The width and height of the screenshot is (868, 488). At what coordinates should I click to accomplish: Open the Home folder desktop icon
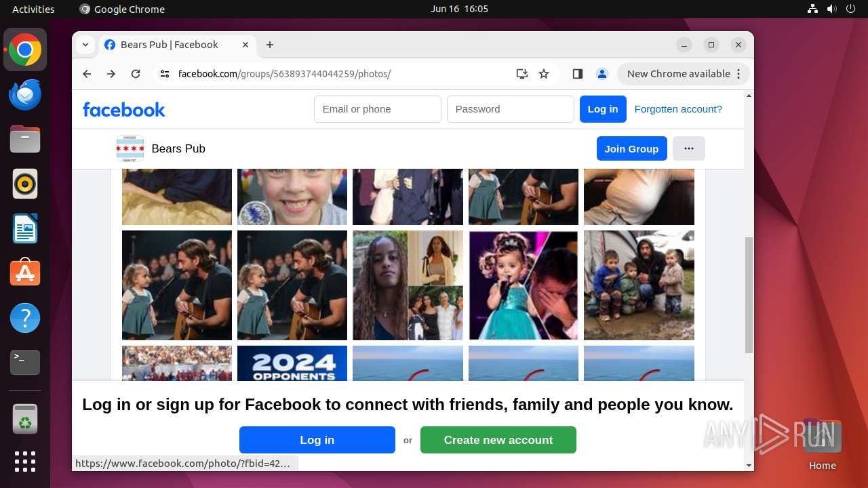[822, 444]
